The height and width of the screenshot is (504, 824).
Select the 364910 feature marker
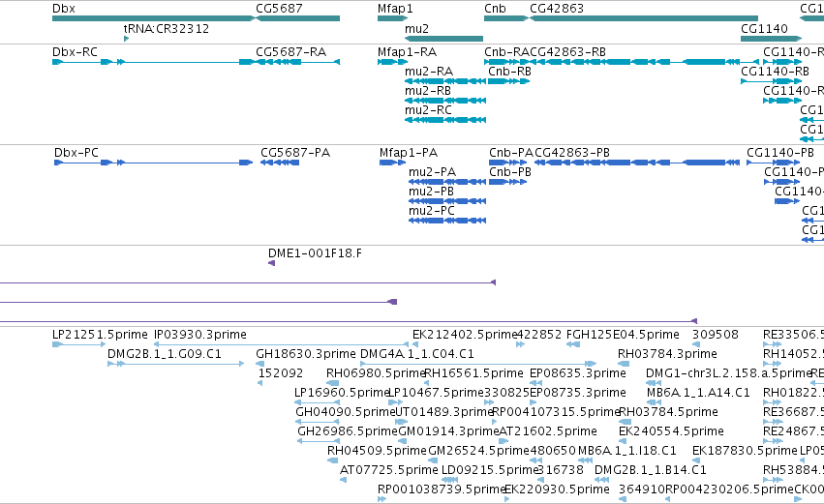(x=623, y=499)
